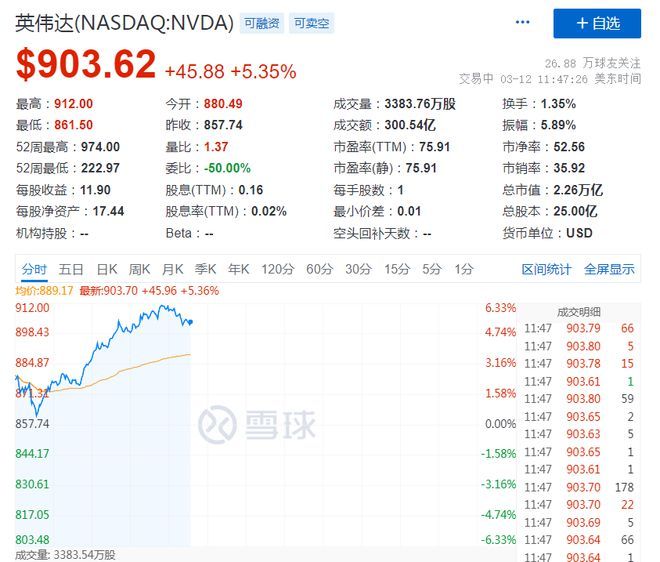Switch to the 五日 chart tab
660x562 pixels.
pos(71,269)
